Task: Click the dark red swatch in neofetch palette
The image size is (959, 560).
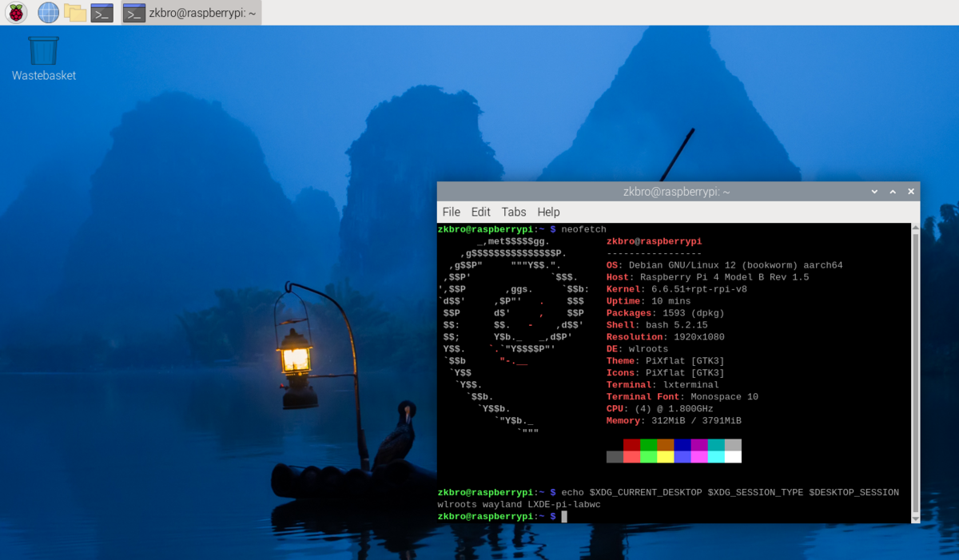Action: [631, 445]
